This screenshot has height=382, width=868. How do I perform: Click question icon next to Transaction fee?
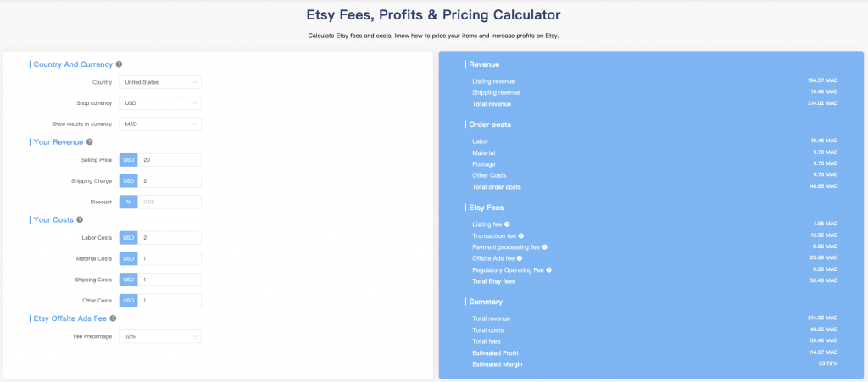pos(521,236)
